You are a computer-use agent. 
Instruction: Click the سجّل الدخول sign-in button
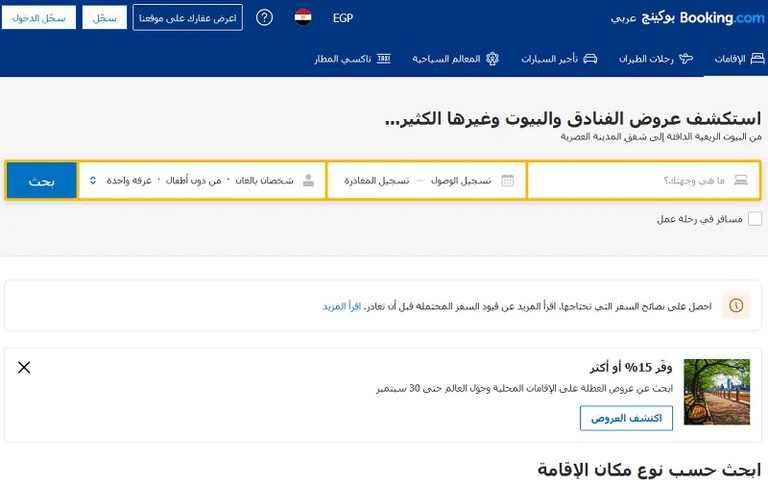39,18
